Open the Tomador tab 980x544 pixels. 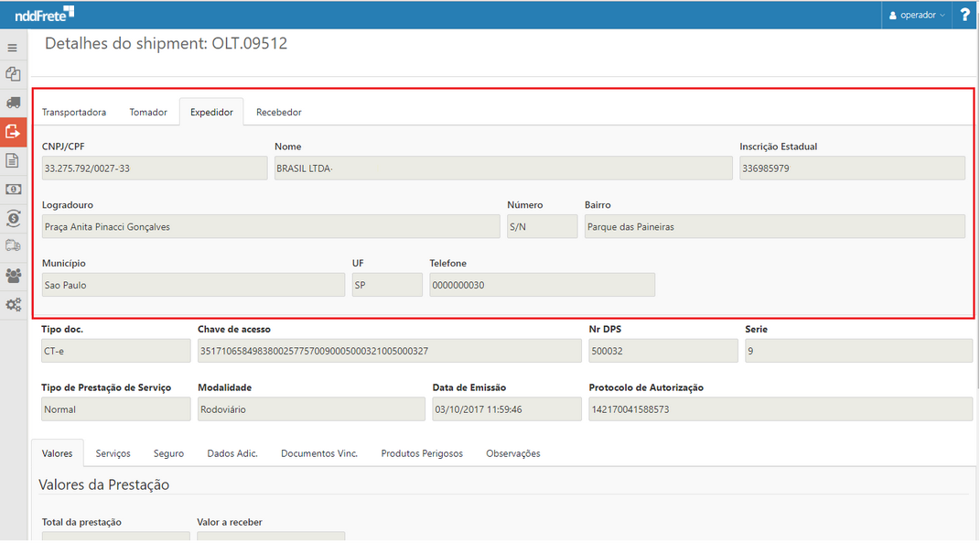pyautogui.click(x=148, y=112)
